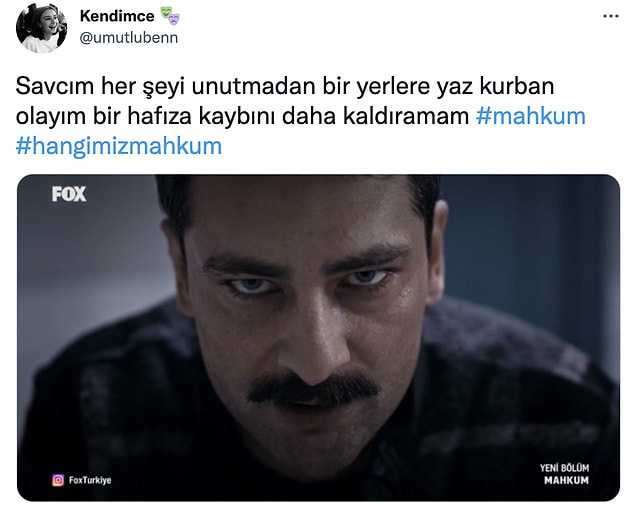Open the tweet's three-dot more menu
Screen dimensions: 635x510
[611, 16]
